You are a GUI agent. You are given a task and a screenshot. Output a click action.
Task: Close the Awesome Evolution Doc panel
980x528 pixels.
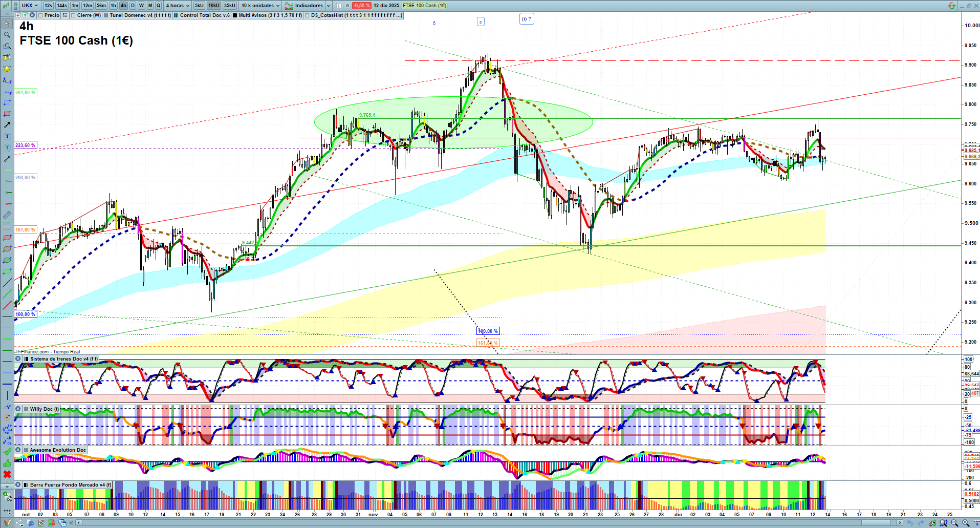click(x=18, y=450)
